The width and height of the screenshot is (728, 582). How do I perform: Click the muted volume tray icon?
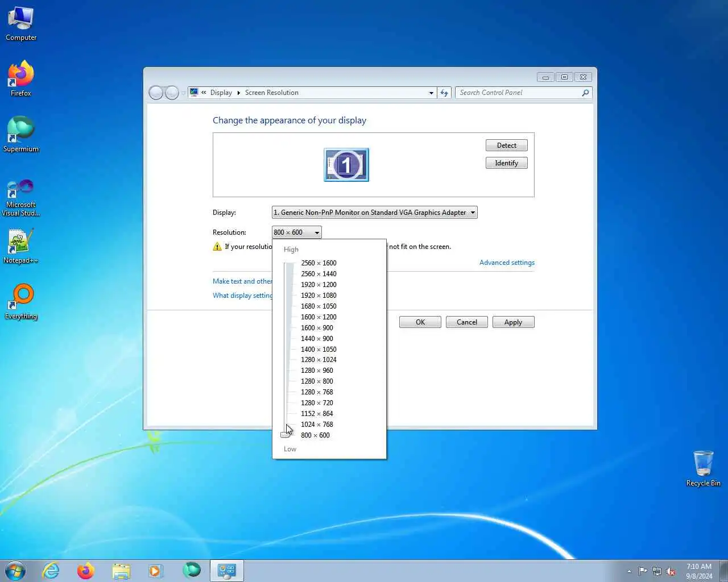671,571
